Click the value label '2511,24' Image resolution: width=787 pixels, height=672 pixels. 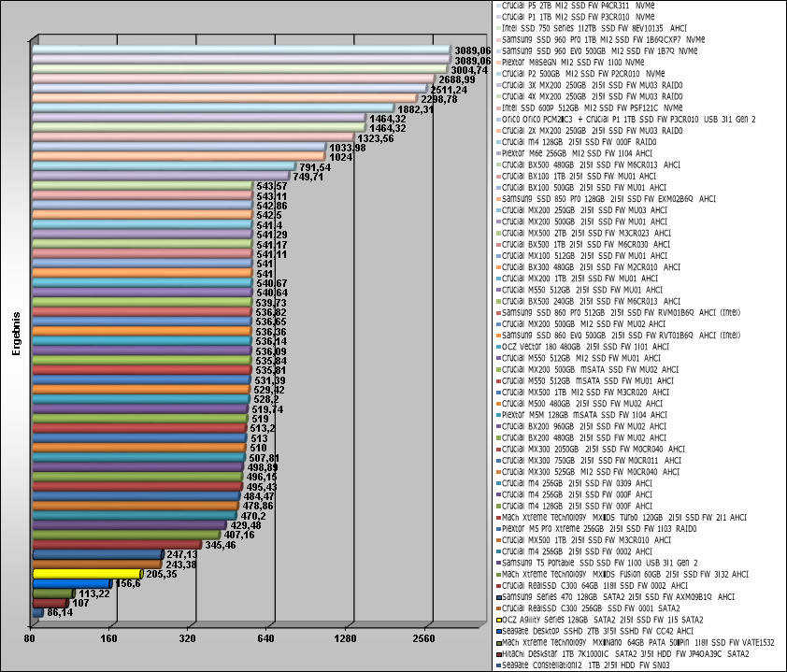[449, 90]
